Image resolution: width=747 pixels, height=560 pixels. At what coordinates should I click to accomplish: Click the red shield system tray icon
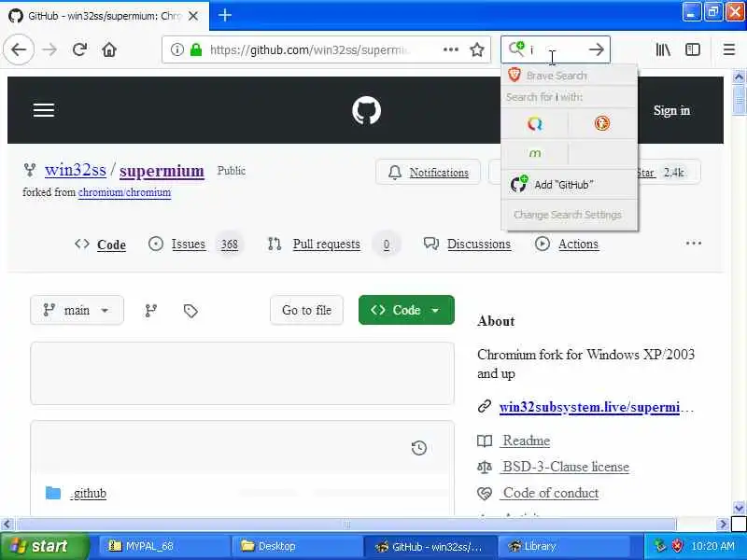pos(678,546)
